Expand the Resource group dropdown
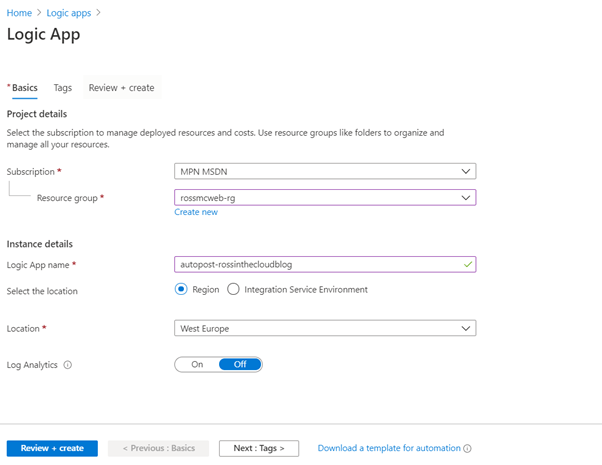The image size is (602, 465). click(325, 198)
